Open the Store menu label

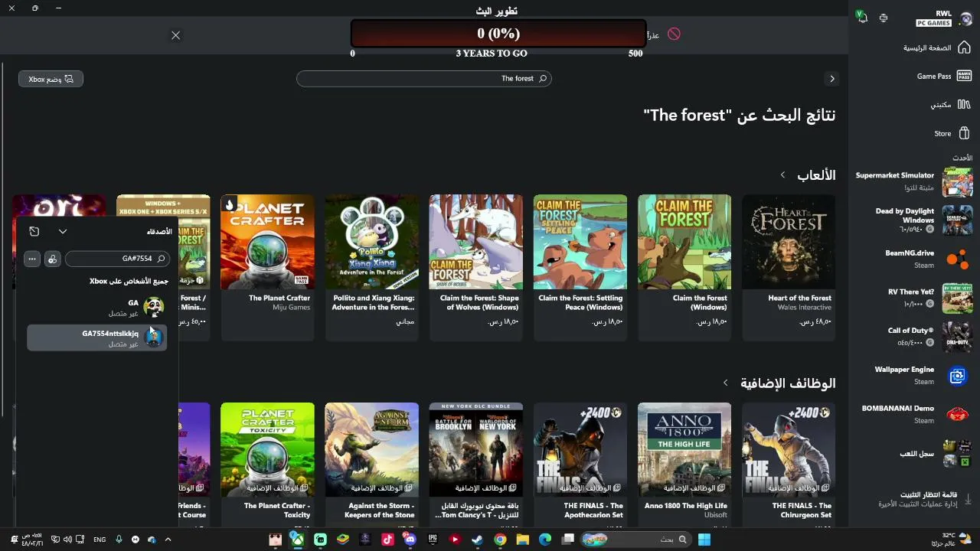(942, 133)
